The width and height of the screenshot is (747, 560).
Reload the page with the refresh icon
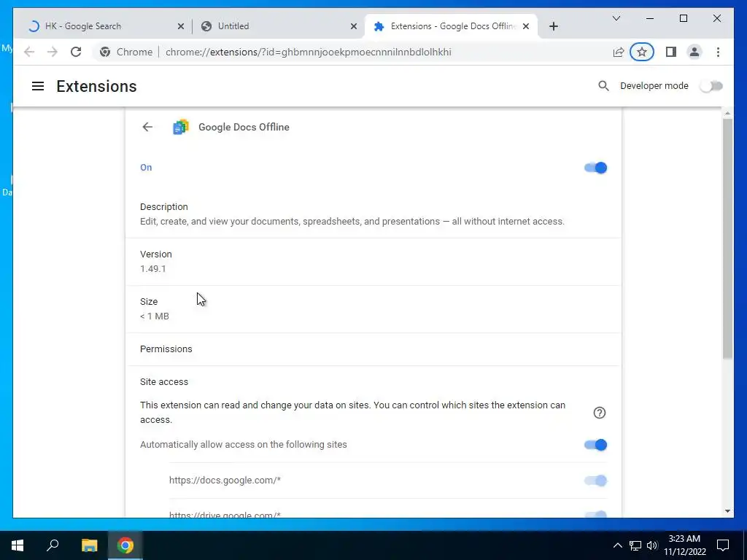pos(76,52)
